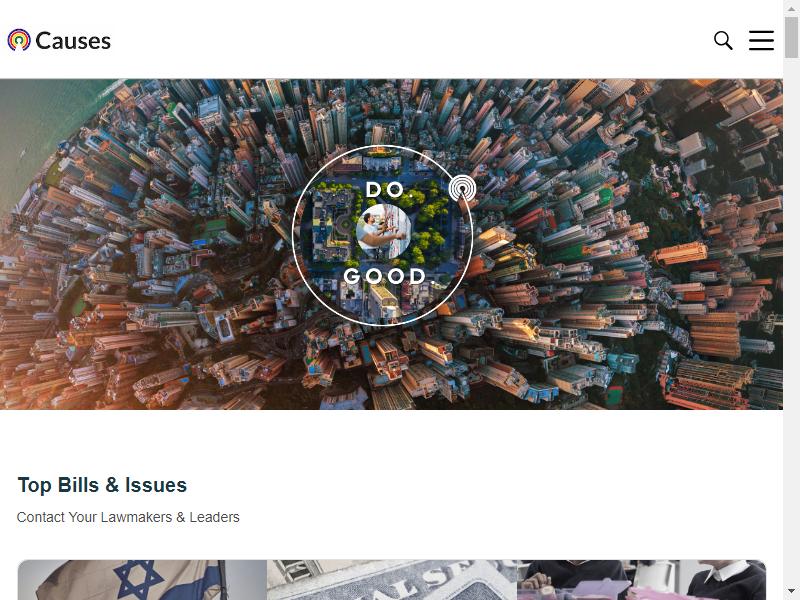Click the Causes wordmark text
Viewport: 800px width, 600px height.
click(x=73, y=41)
